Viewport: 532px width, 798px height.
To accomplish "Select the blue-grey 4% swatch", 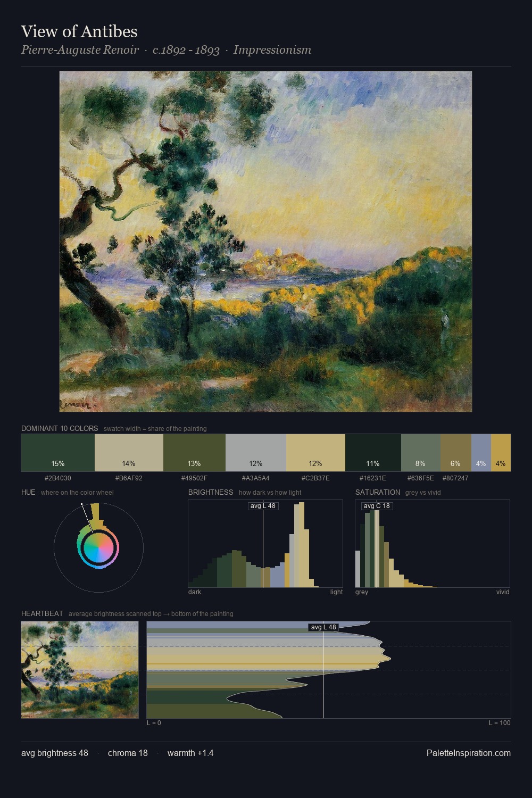I will coord(481,453).
